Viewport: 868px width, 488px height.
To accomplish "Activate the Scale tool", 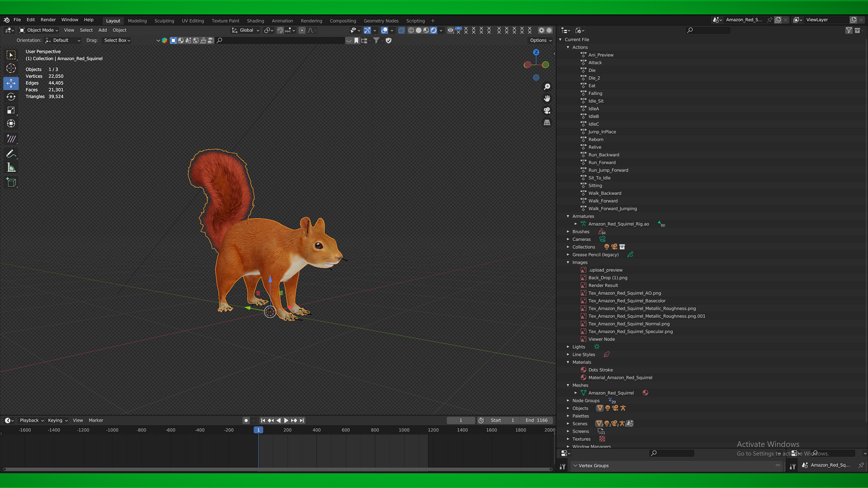I will (x=11, y=110).
